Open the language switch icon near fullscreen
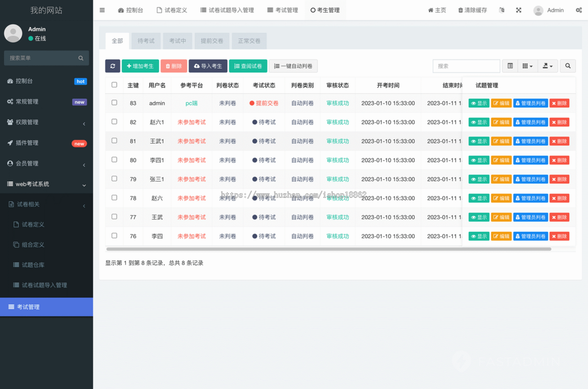The width and height of the screenshot is (588, 389). pos(501,10)
